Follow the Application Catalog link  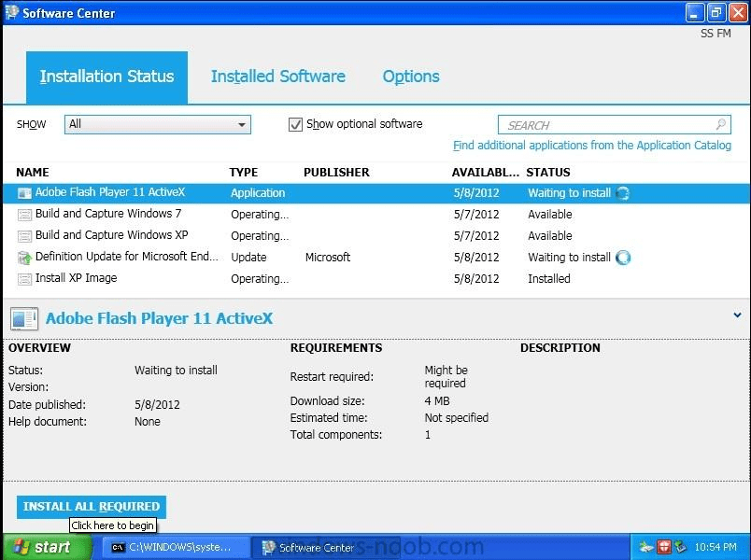(616, 146)
